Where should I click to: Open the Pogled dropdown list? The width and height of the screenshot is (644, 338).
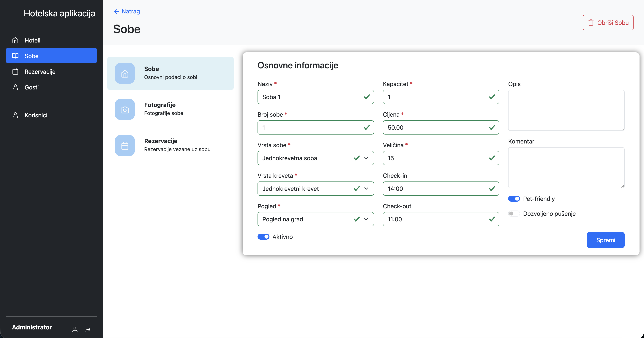[315, 219]
